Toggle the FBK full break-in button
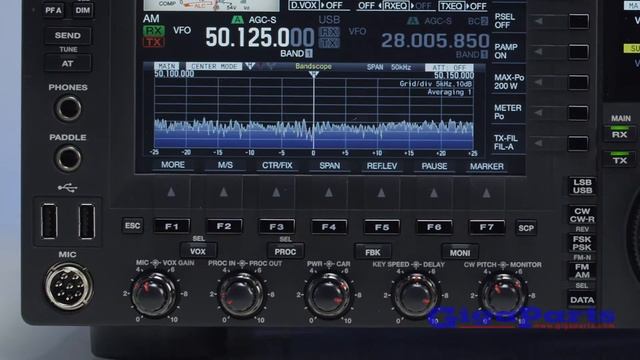 tap(373, 253)
